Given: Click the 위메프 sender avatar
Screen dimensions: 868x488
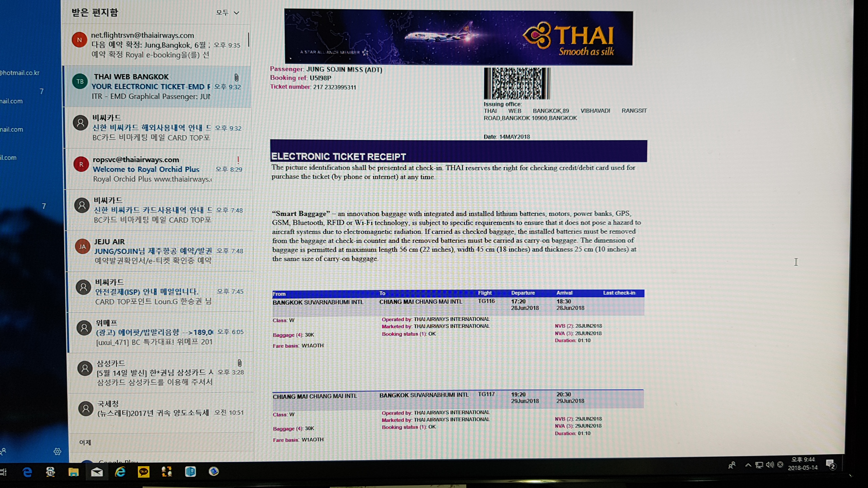Looking at the screenshot, I should [x=84, y=328].
